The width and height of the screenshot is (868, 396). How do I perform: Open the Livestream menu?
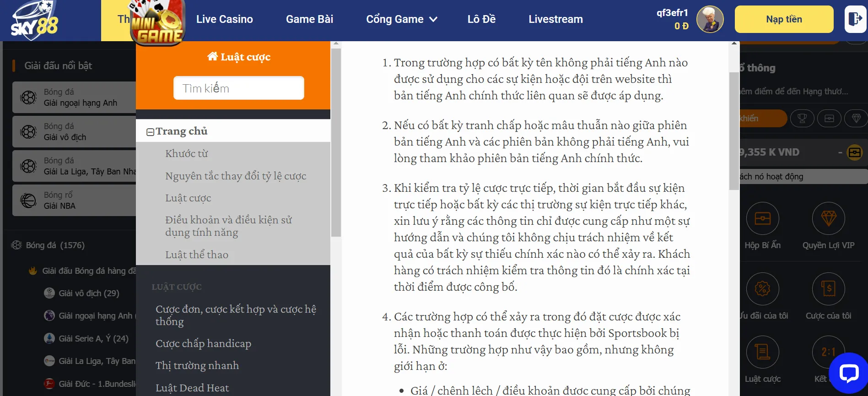pos(555,19)
